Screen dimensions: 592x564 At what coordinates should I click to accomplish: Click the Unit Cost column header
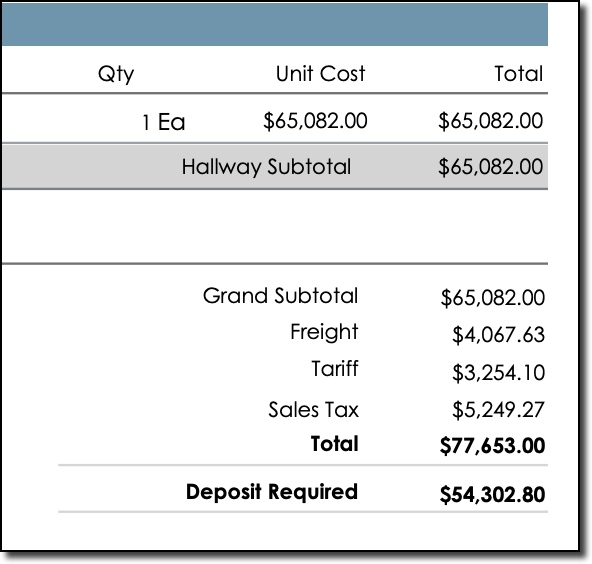[321, 73]
